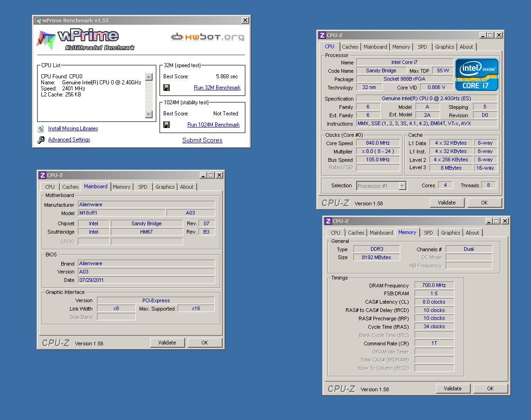Open About tab in CPU window
Image resolution: width=531 pixels, height=420 pixels.
[467, 47]
